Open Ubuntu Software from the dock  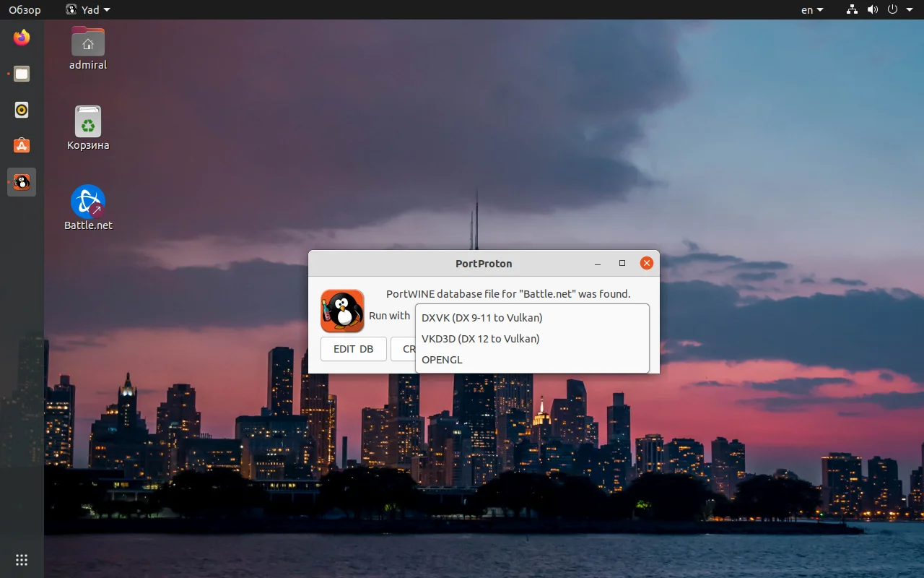point(22,145)
